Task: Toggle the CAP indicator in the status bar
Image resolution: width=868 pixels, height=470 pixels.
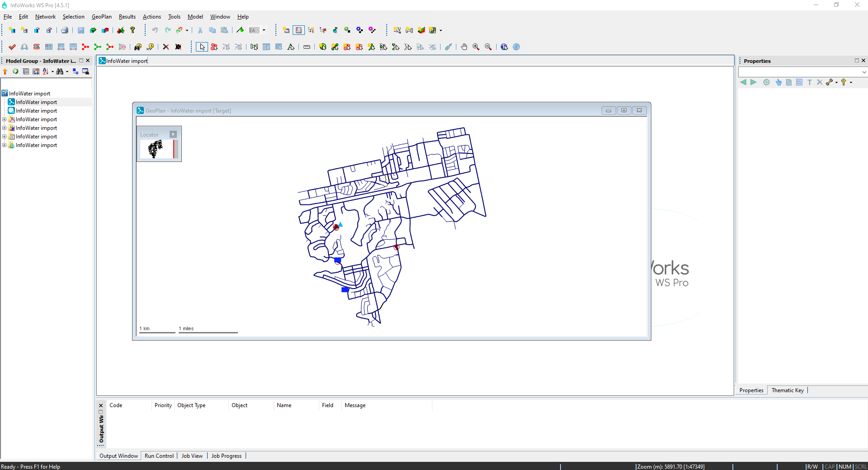Action: pyautogui.click(x=830, y=466)
